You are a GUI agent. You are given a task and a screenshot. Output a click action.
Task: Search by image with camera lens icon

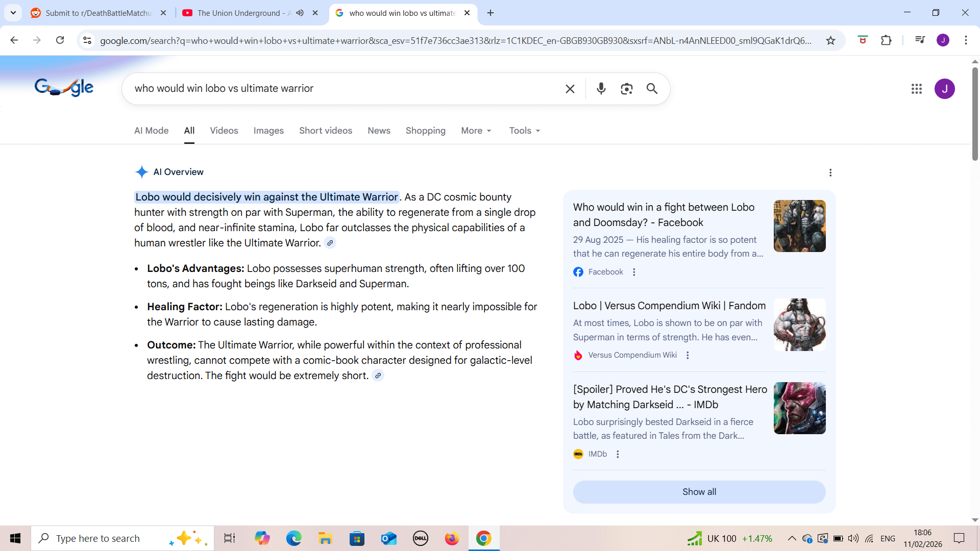[x=627, y=89]
